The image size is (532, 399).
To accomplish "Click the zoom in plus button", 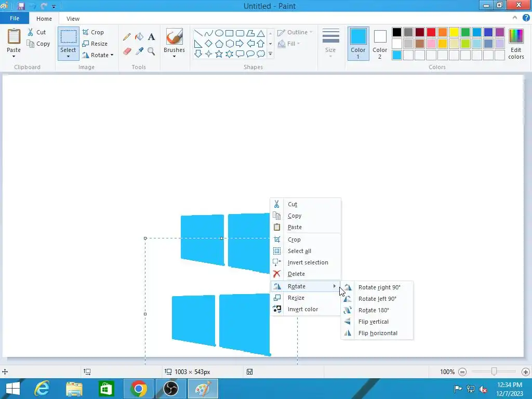I will [x=526, y=372].
